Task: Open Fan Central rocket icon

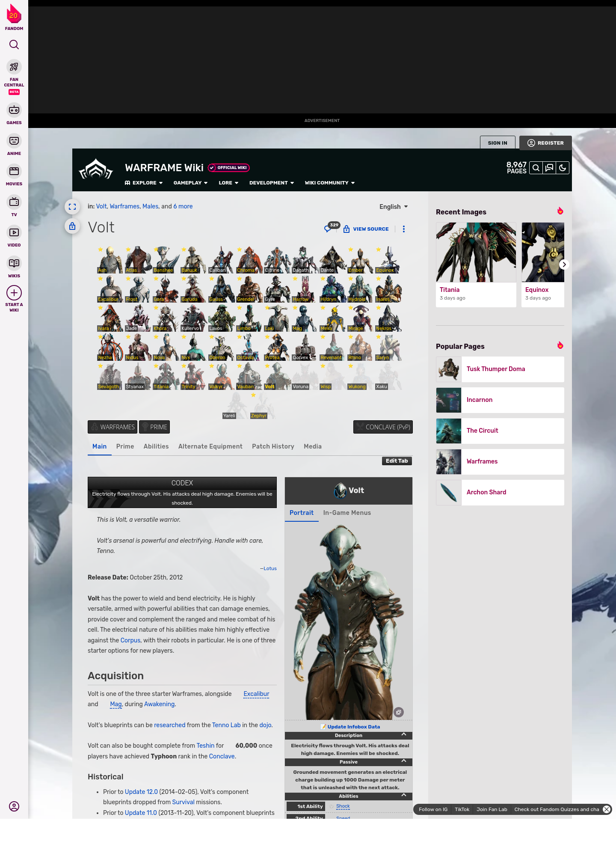Action: [14, 67]
